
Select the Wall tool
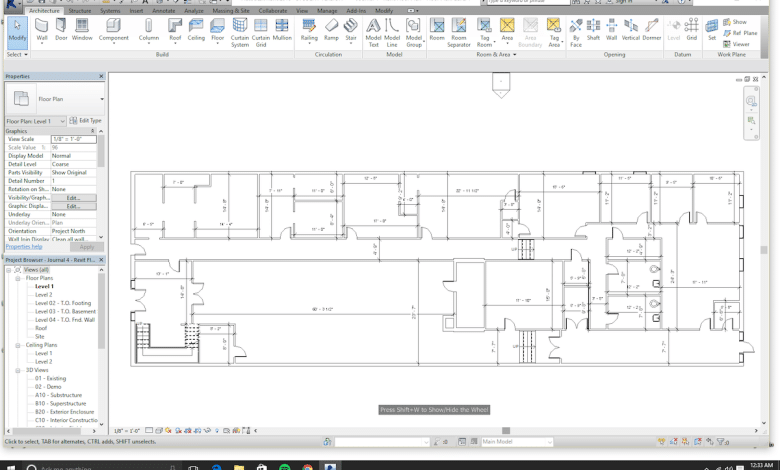42,30
